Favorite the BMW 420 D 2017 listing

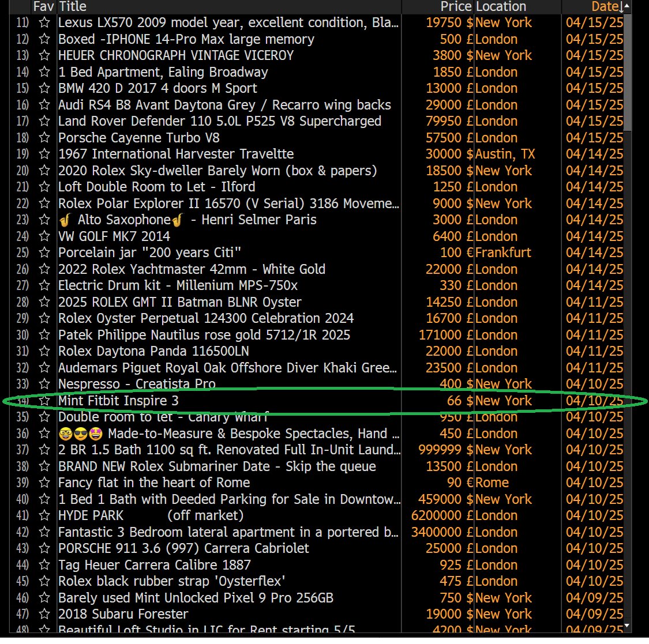[44, 89]
